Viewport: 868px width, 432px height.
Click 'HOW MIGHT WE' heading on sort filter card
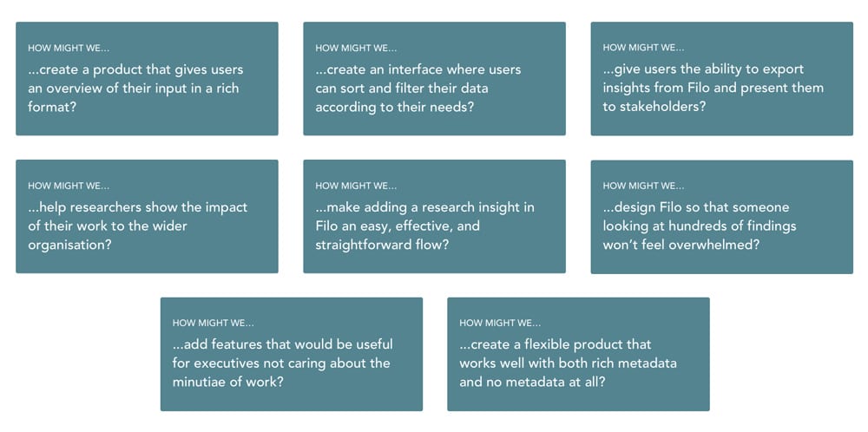click(356, 48)
